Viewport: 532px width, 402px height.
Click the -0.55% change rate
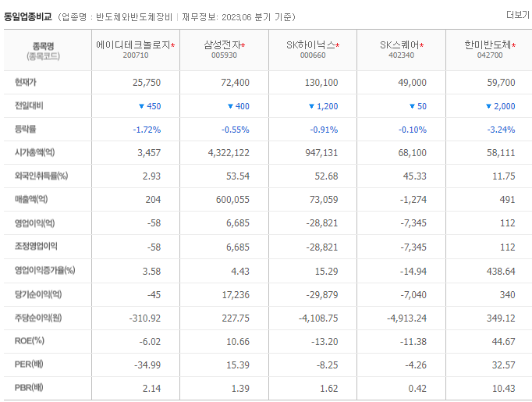coord(235,130)
